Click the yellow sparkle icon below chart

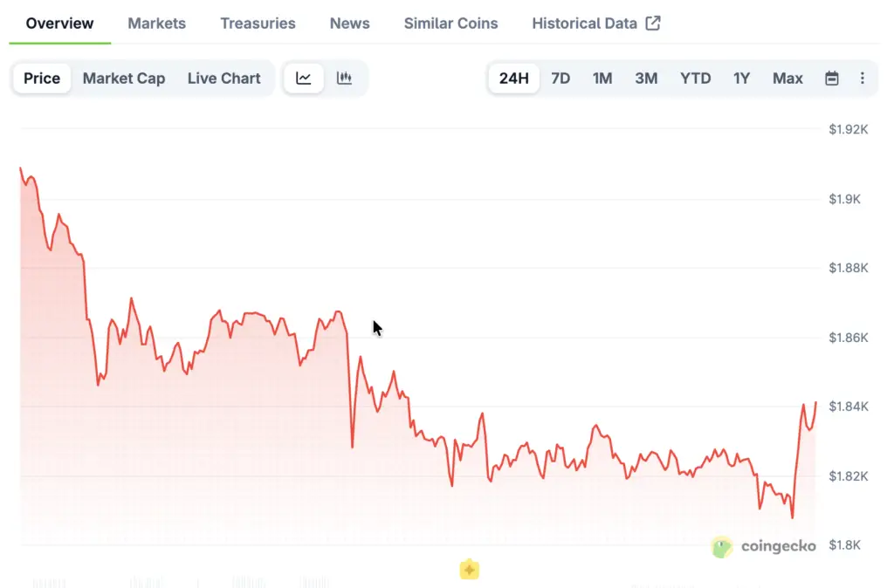coord(470,570)
